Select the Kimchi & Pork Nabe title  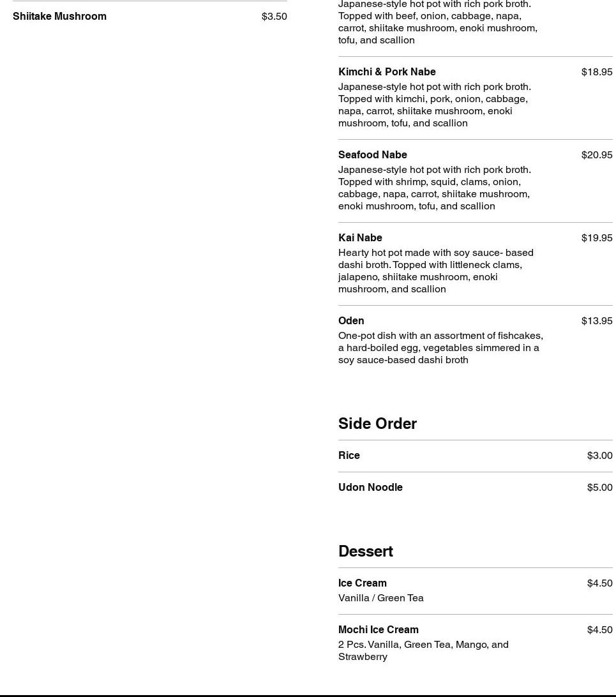point(387,71)
